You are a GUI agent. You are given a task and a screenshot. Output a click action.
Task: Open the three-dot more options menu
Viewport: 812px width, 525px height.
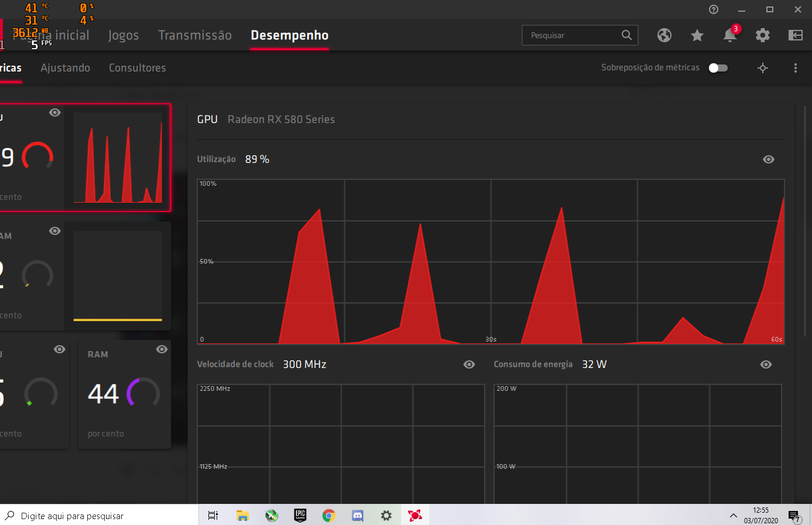795,68
